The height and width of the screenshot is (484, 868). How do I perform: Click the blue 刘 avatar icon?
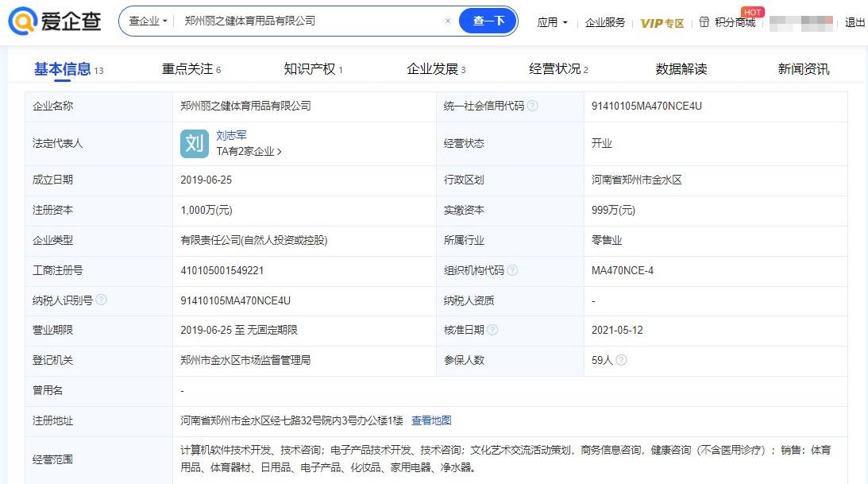[x=195, y=144]
